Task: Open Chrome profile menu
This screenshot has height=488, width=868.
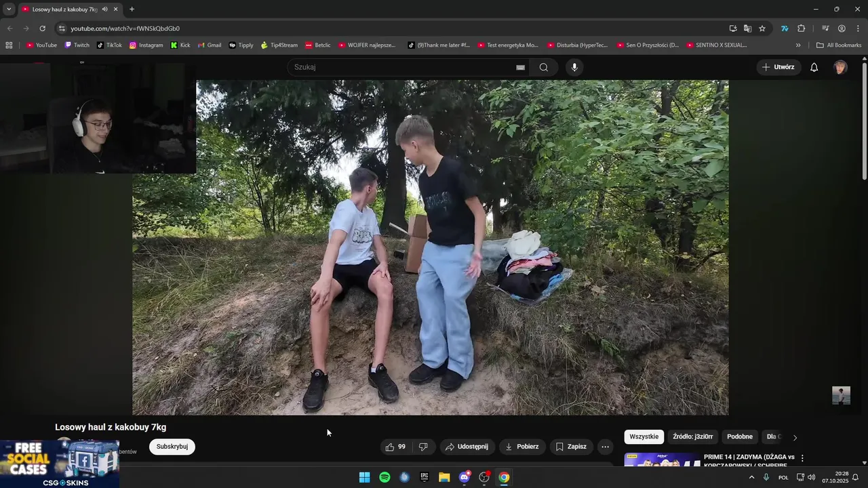Action: pos(842,28)
